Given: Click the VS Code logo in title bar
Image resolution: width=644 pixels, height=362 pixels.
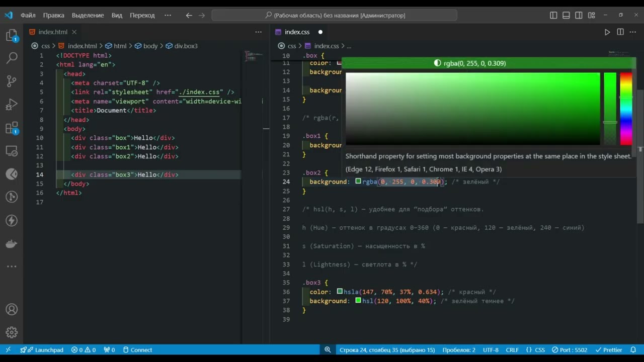Looking at the screenshot, I should (x=9, y=15).
